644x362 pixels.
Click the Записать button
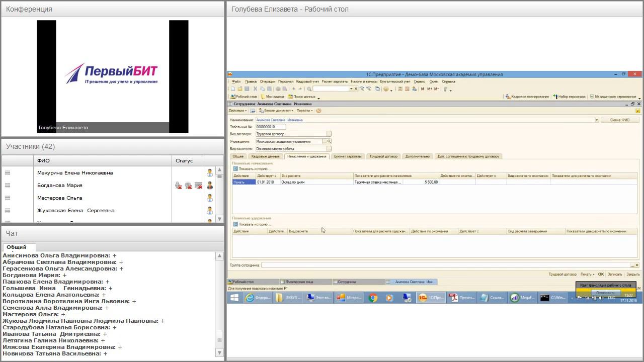pyautogui.click(x=615, y=275)
